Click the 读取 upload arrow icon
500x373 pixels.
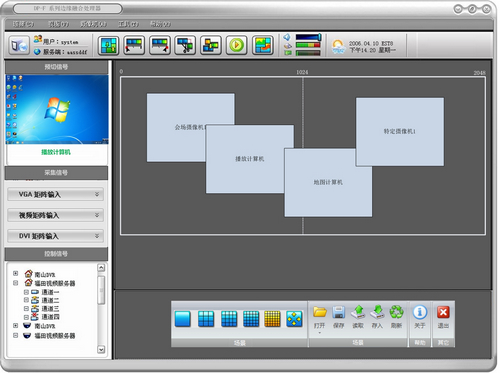(358, 312)
